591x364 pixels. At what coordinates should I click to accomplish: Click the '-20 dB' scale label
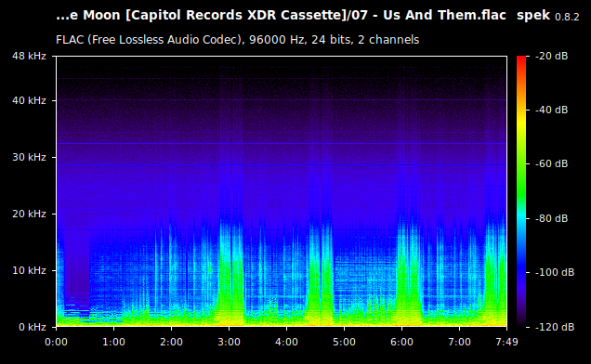point(551,56)
